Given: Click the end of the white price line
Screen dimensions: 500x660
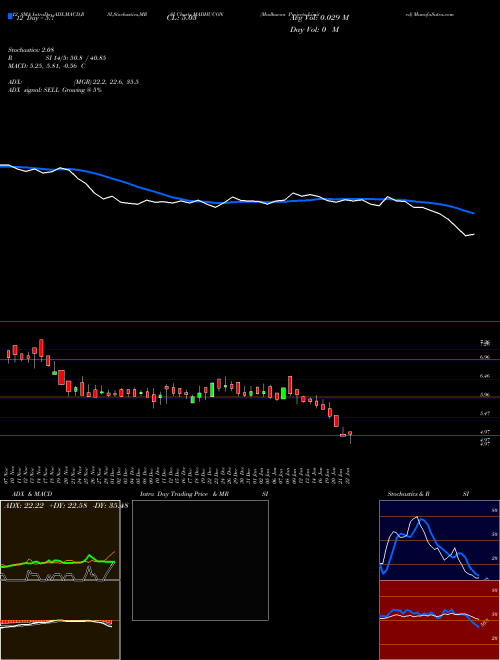Looking at the screenshot, I should point(474,234).
